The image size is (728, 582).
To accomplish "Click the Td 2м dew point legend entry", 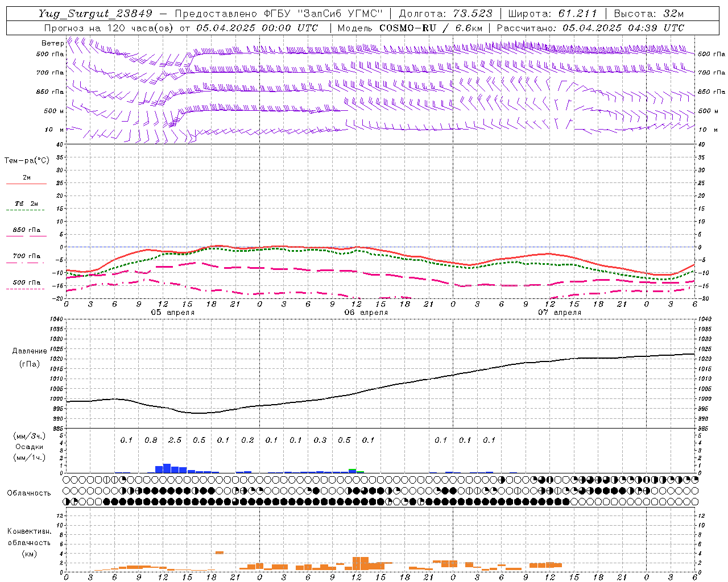I will (26, 203).
